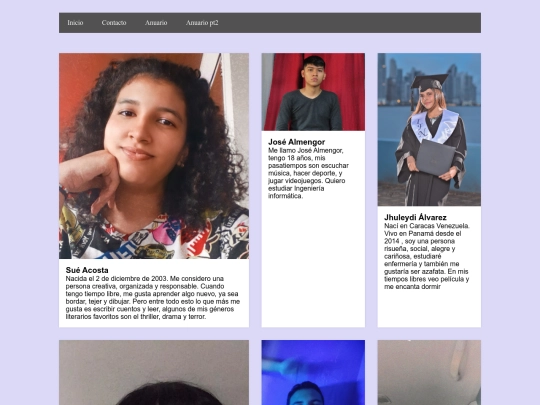Open the Inicio navigation link
540x405 pixels.
point(75,23)
